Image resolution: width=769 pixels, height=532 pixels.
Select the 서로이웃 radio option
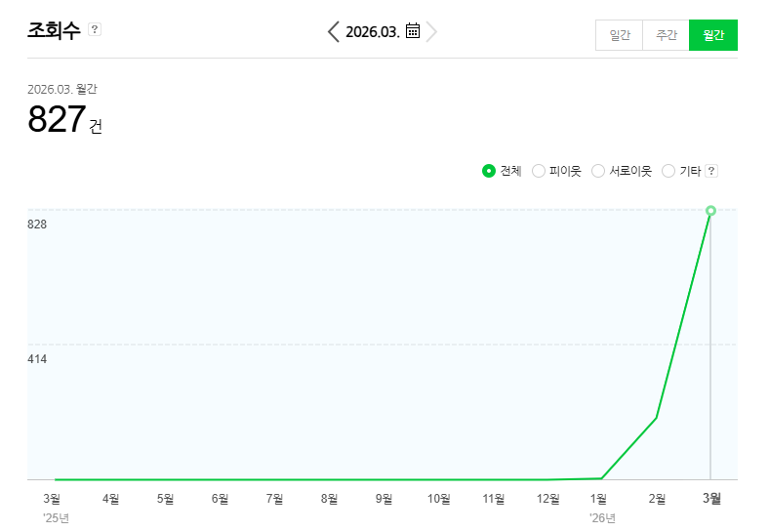pyautogui.click(x=598, y=171)
